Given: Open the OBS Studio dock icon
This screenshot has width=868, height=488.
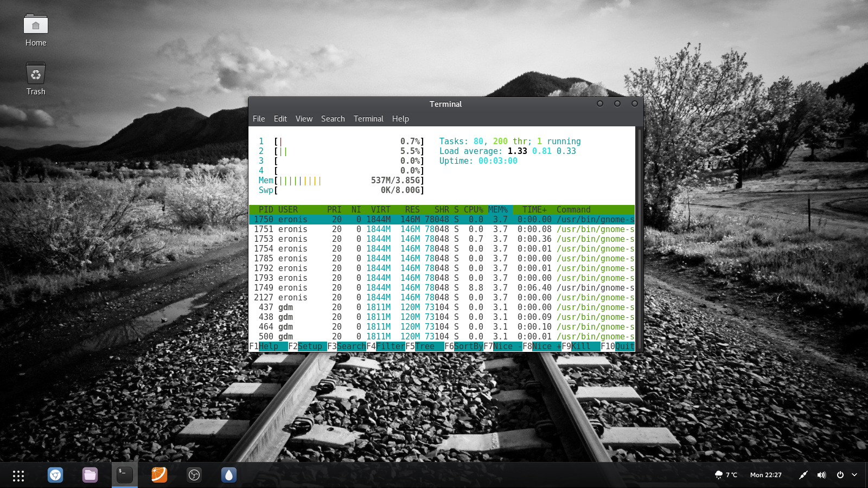Looking at the screenshot, I should (194, 476).
